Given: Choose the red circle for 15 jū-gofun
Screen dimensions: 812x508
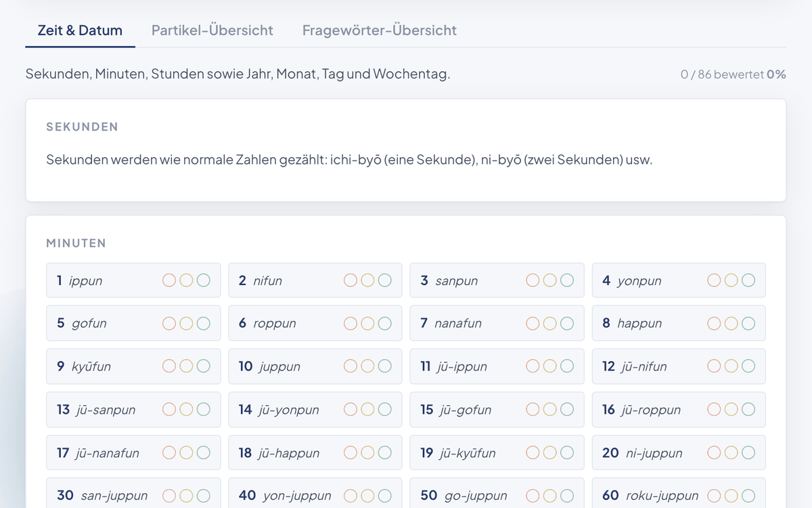Looking at the screenshot, I should point(533,410).
